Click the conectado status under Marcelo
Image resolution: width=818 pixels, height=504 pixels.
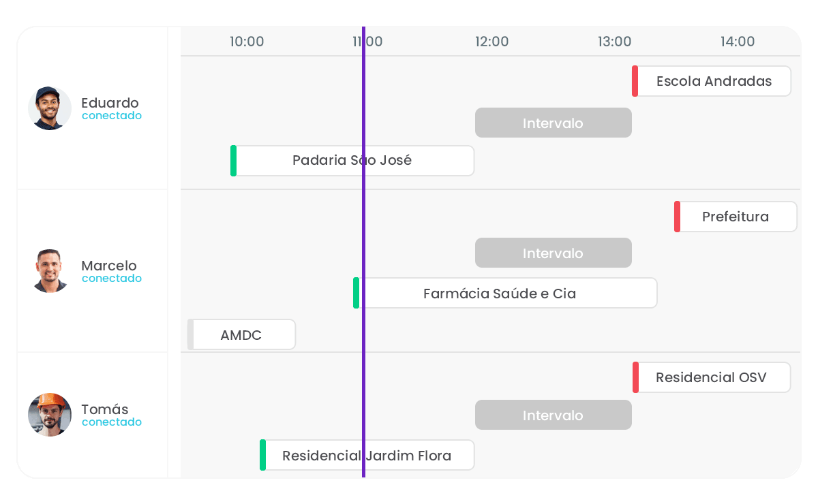click(112, 278)
